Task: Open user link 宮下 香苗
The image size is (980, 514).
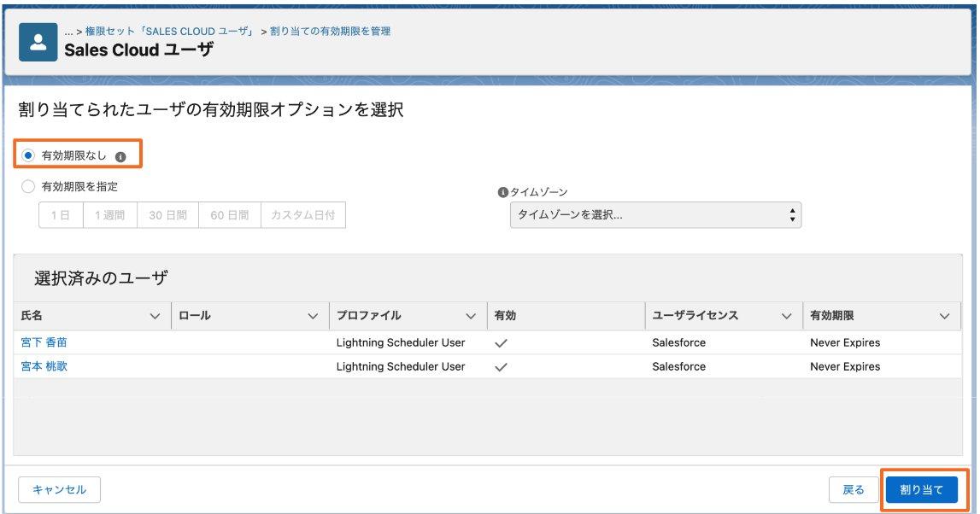Action: tap(44, 342)
